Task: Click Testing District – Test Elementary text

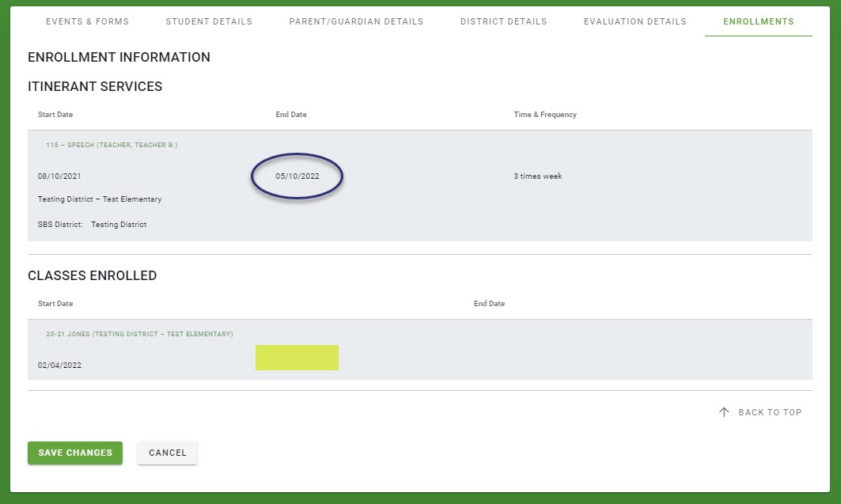Action: point(100,199)
